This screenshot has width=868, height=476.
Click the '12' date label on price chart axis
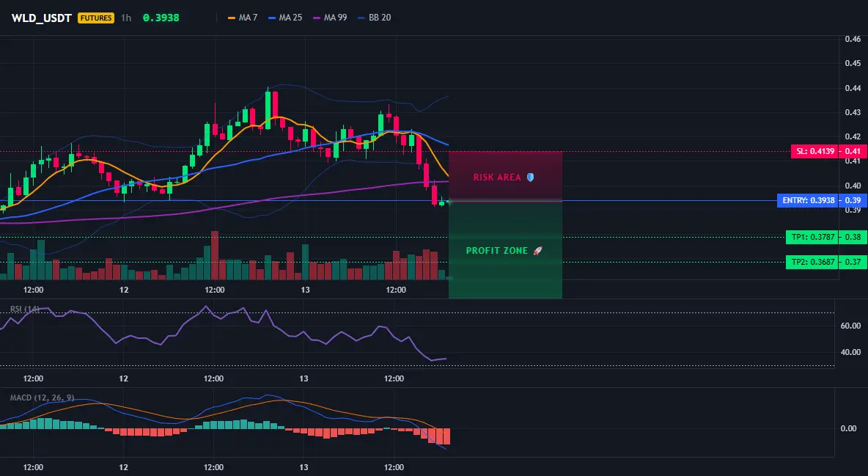click(x=124, y=290)
